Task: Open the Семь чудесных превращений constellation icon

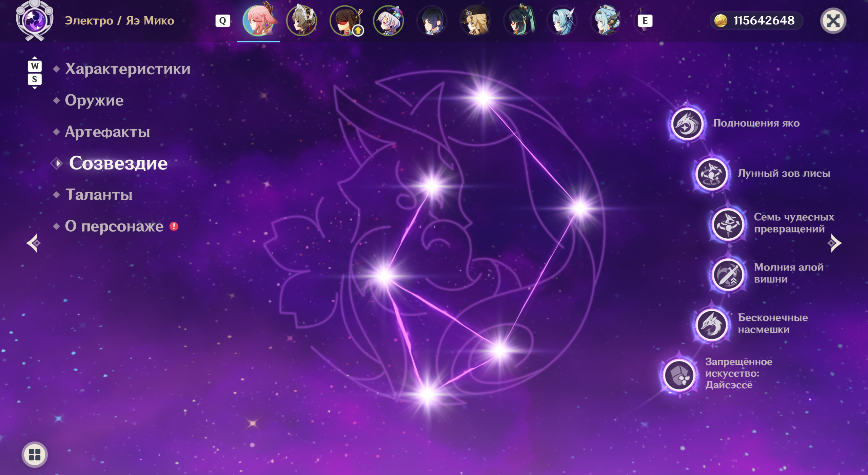Action: point(728,224)
